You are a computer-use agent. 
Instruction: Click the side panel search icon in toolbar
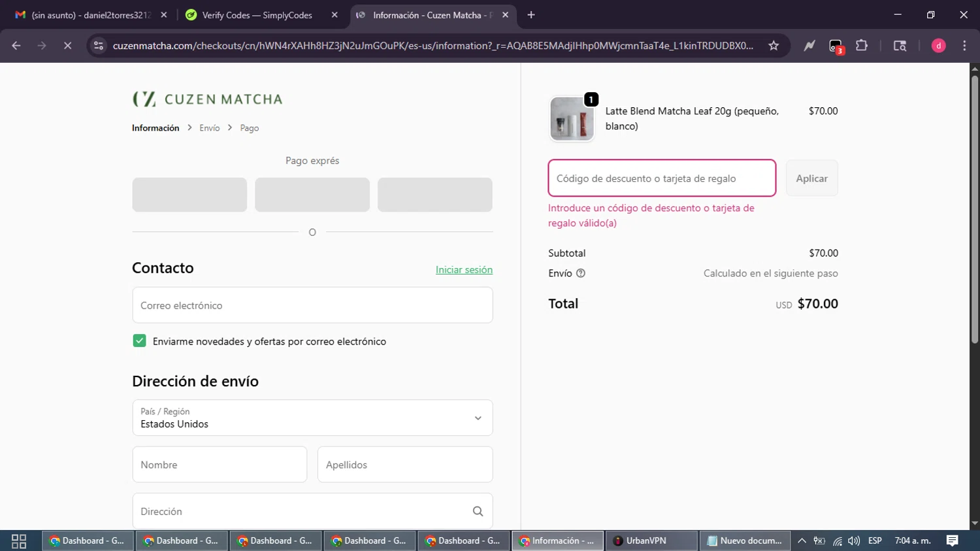click(x=900, y=46)
